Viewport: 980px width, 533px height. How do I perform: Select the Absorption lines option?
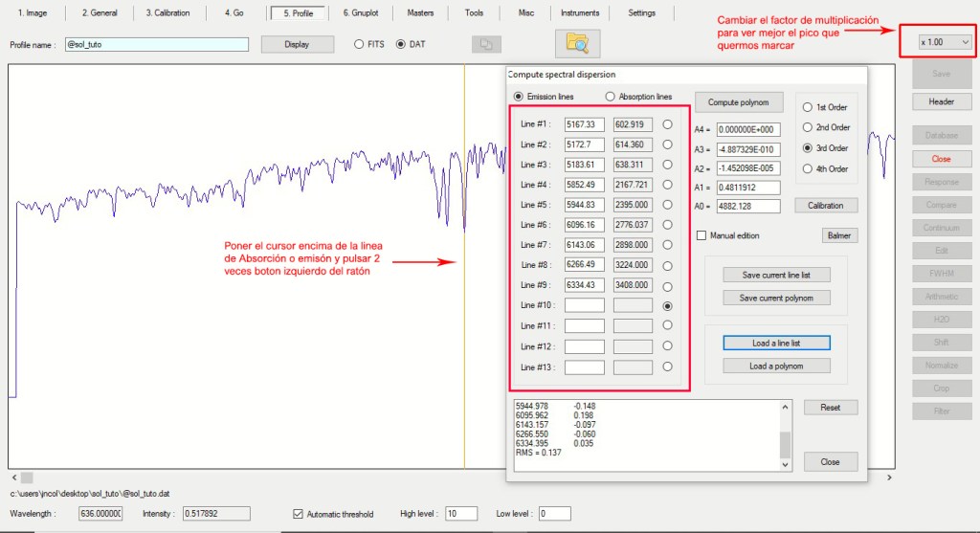[611, 97]
